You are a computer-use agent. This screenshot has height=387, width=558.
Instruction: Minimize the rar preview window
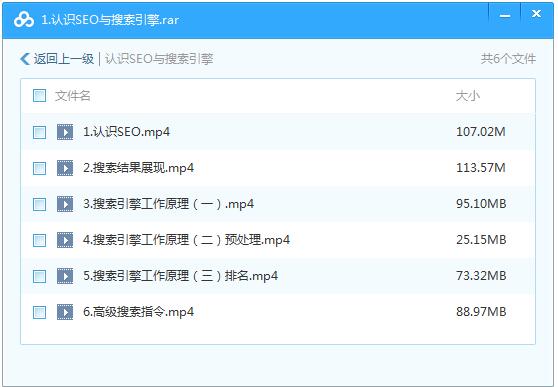pos(505,16)
